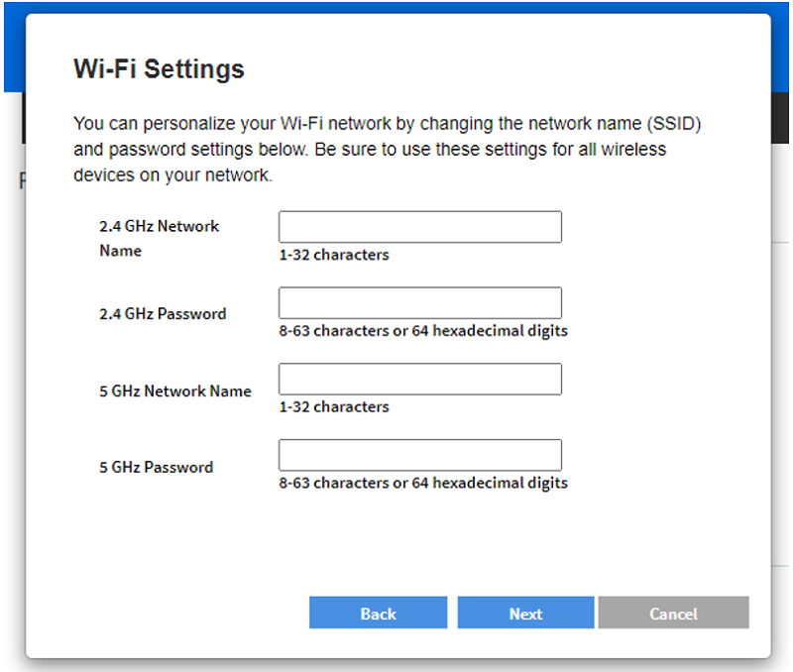Click the blue header bar behind the dialog
The image size is (793, 672).
point(396,7)
